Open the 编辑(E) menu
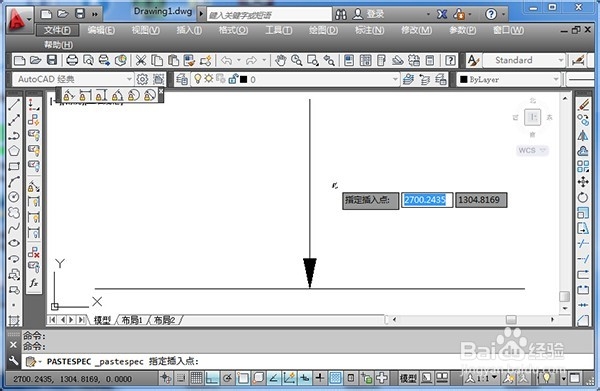Screen dimensions: 600x391 pyautogui.click(x=101, y=30)
